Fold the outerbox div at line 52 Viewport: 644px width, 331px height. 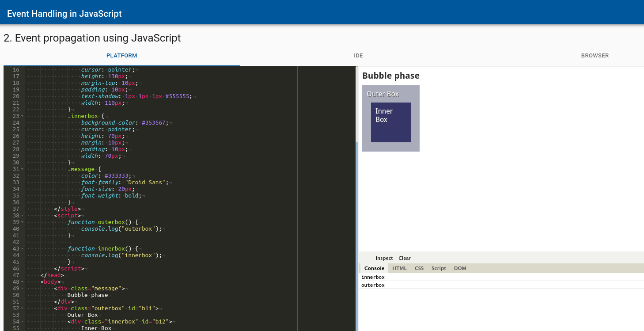coord(23,308)
